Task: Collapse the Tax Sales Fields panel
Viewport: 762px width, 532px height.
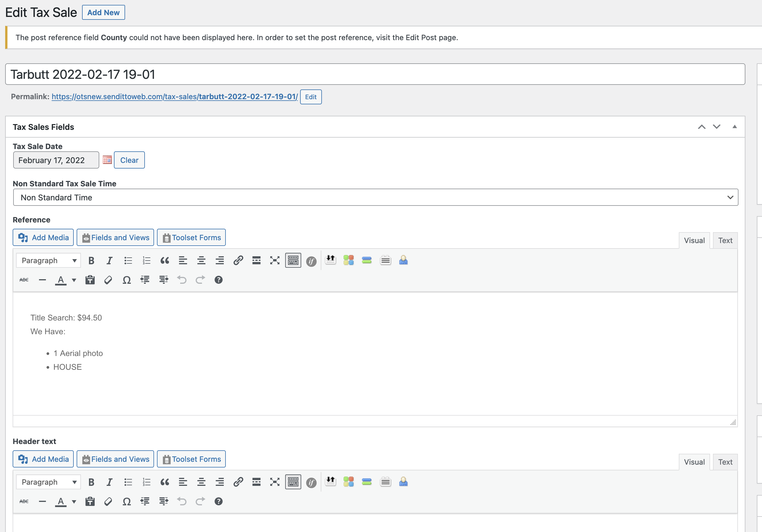Action: 735,127
